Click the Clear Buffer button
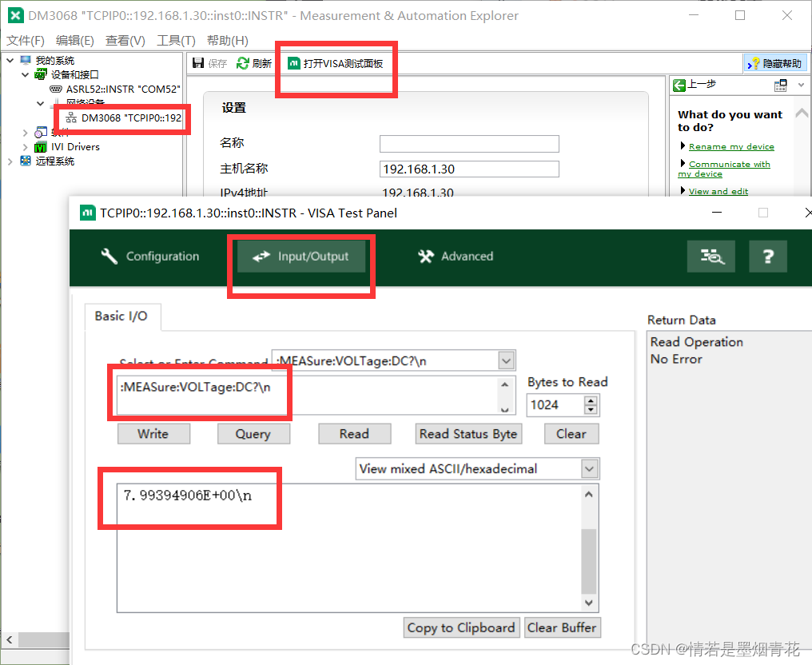The height and width of the screenshot is (665, 812). [x=562, y=627]
